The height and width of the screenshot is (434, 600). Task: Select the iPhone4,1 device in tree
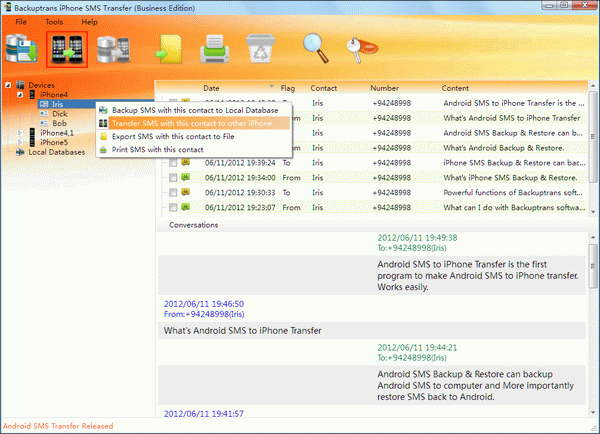[57, 133]
